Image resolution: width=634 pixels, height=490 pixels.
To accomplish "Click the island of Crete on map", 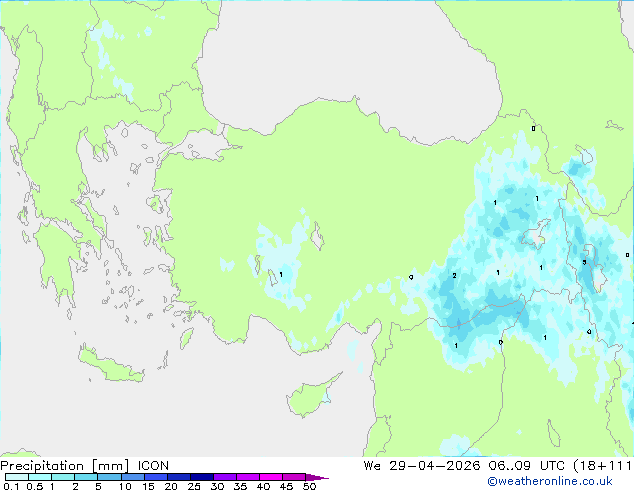I will [111, 366].
